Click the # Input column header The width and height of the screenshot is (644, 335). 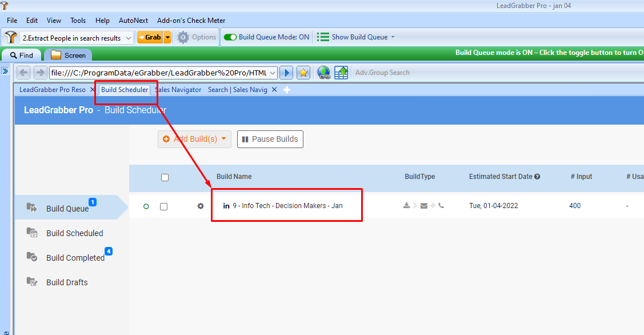tap(581, 176)
